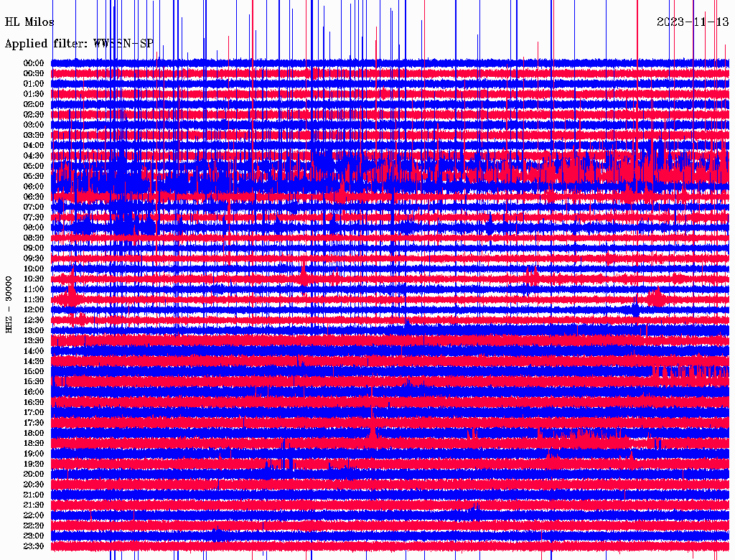735x560 pixels.
Task: Select the 13:00 time label
Action: (x=34, y=330)
